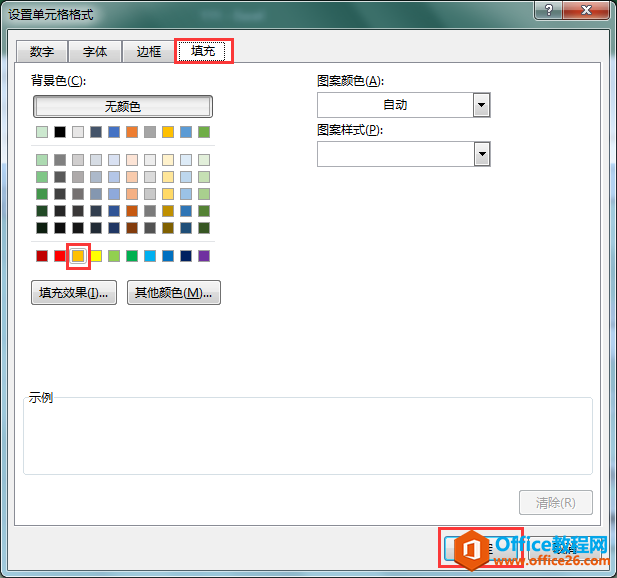Image resolution: width=617 pixels, height=578 pixels.
Task: Choose gold swatch in top theme row
Action: 168,132
